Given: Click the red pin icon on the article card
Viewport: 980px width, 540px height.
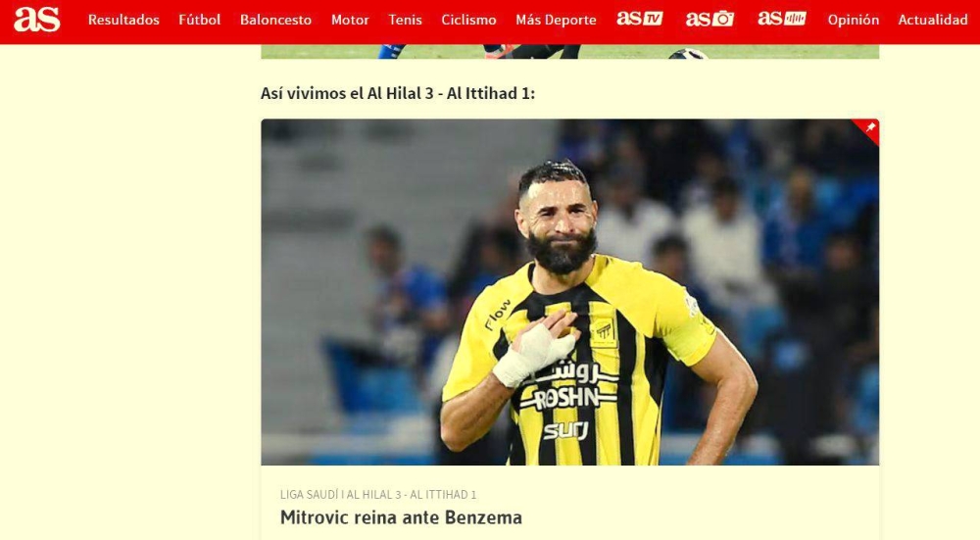Looking at the screenshot, I should click(x=869, y=128).
